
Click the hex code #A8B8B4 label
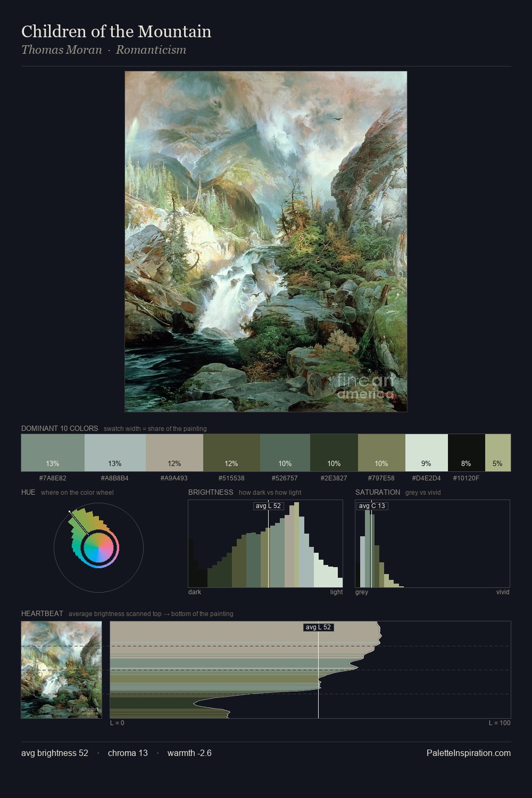[115, 478]
